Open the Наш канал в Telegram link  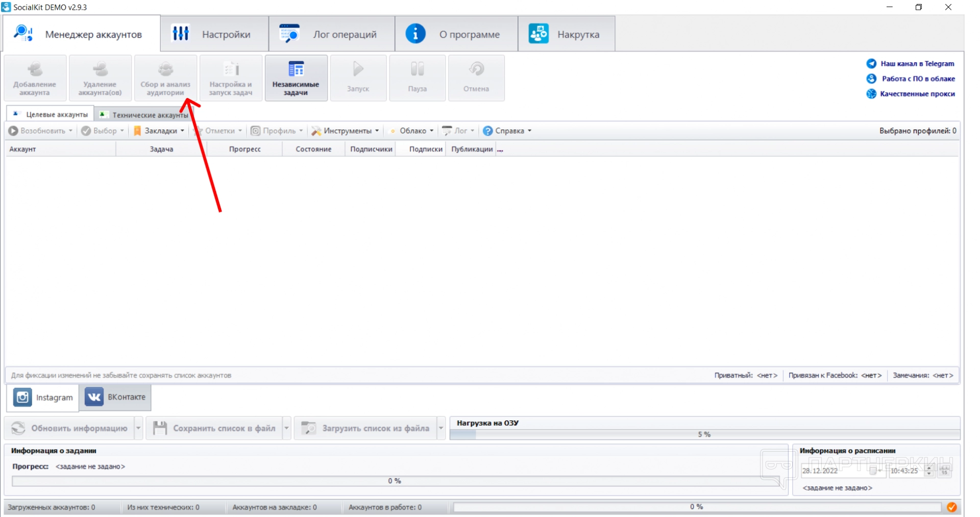click(x=917, y=64)
